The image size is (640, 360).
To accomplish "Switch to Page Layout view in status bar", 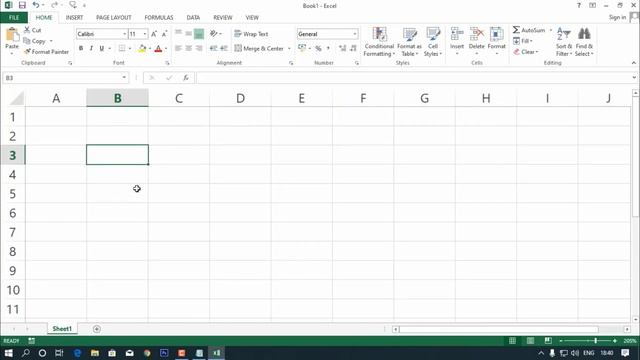I will pyautogui.click(x=530, y=341).
